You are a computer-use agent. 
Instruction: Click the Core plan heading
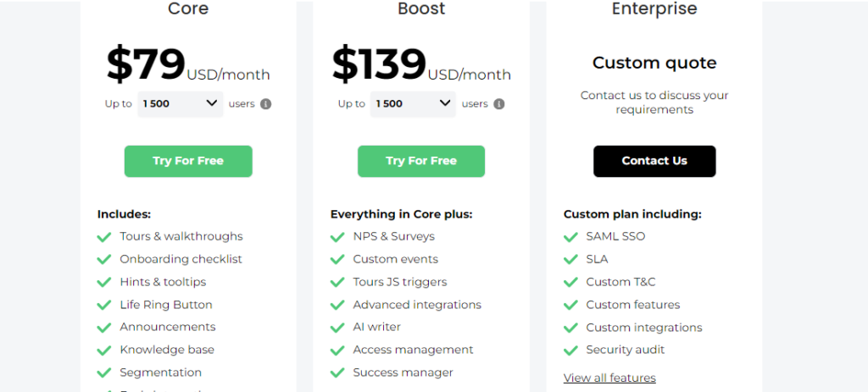coord(188,9)
